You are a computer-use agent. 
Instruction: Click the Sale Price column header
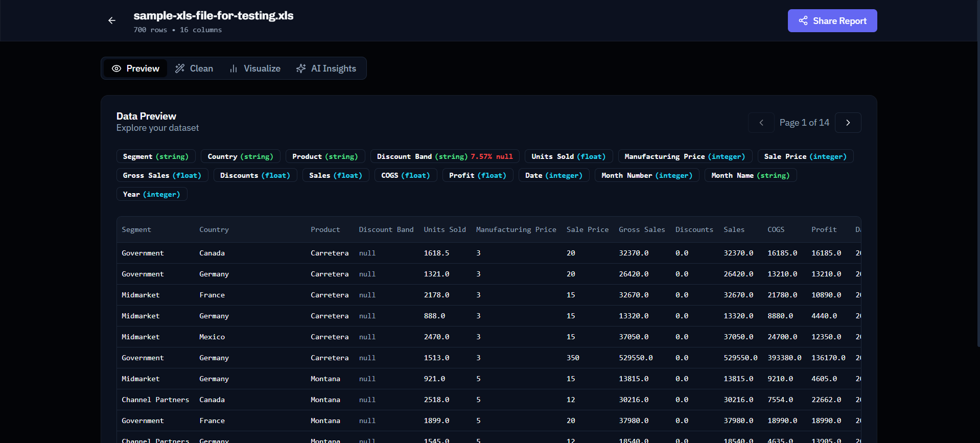pos(588,229)
